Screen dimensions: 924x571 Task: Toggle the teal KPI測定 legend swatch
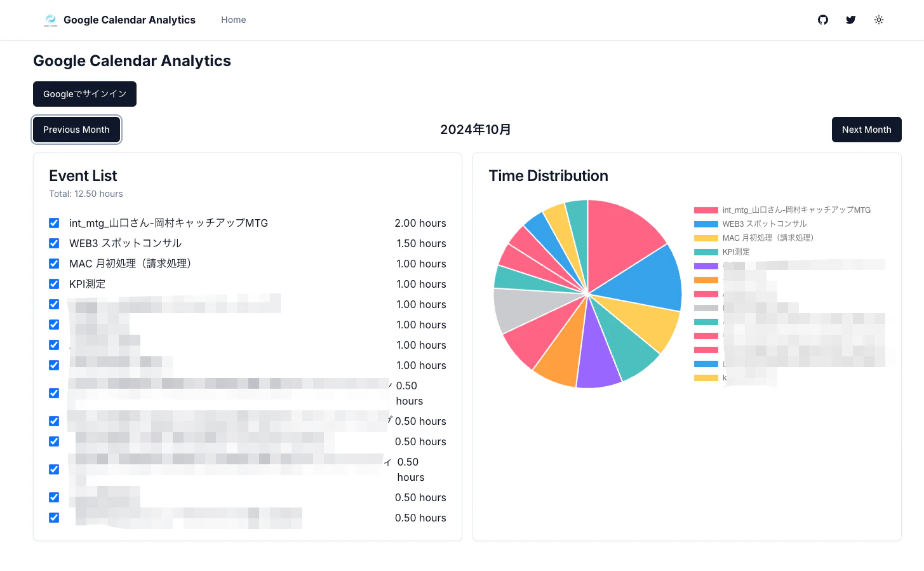(x=706, y=252)
